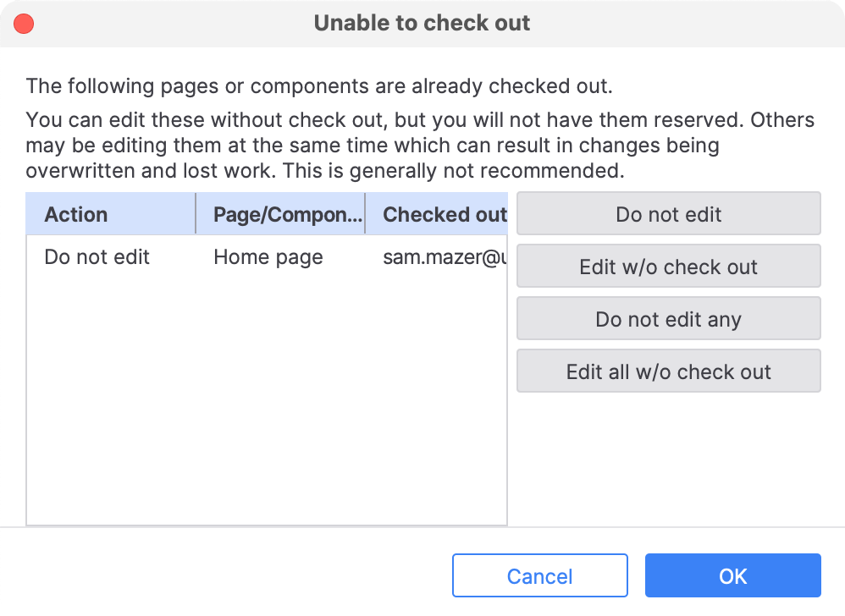This screenshot has width=845, height=616.
Task: Click the "Unable to check out" title bar
Action: (422, 23)
